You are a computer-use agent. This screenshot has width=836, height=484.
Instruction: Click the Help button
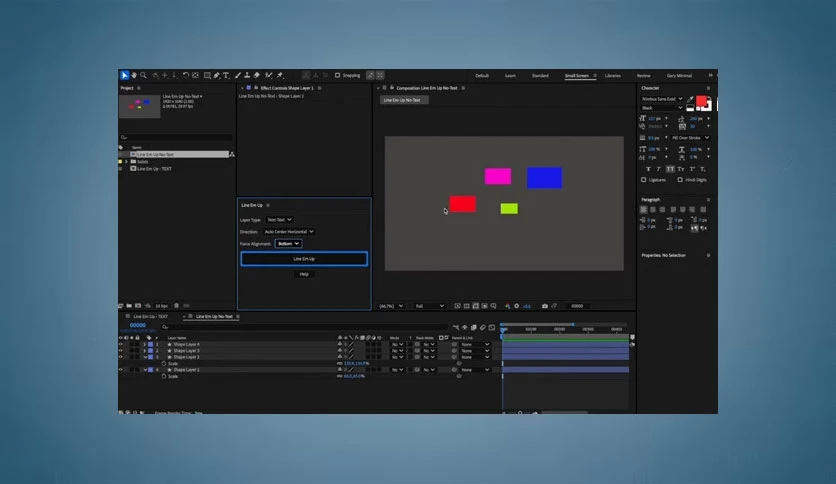coord(304,274)
